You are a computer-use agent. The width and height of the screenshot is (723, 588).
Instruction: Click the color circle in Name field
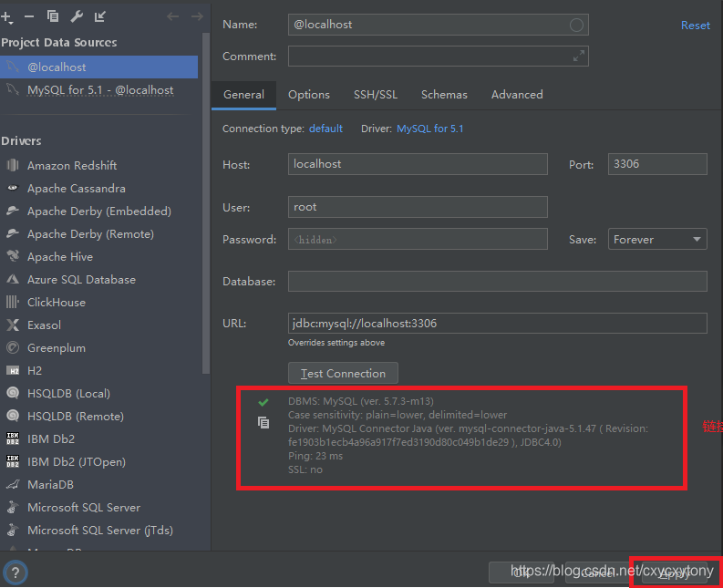pyautogui.click(x=576, y=25)
